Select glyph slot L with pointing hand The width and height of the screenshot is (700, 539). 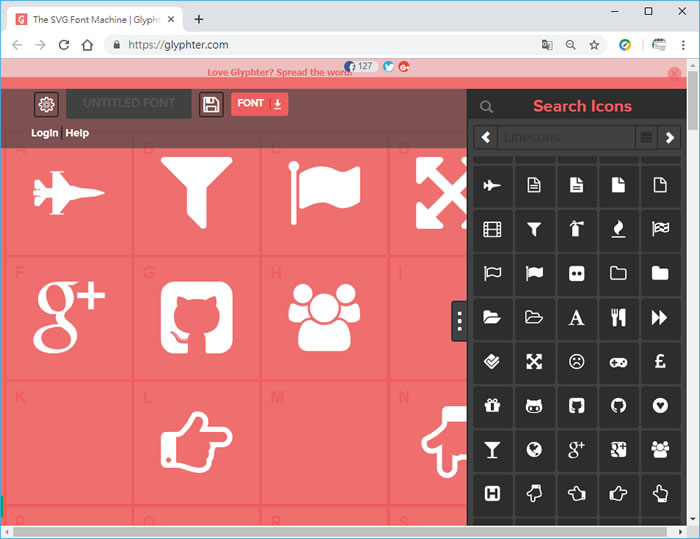(x=196, y=443)
